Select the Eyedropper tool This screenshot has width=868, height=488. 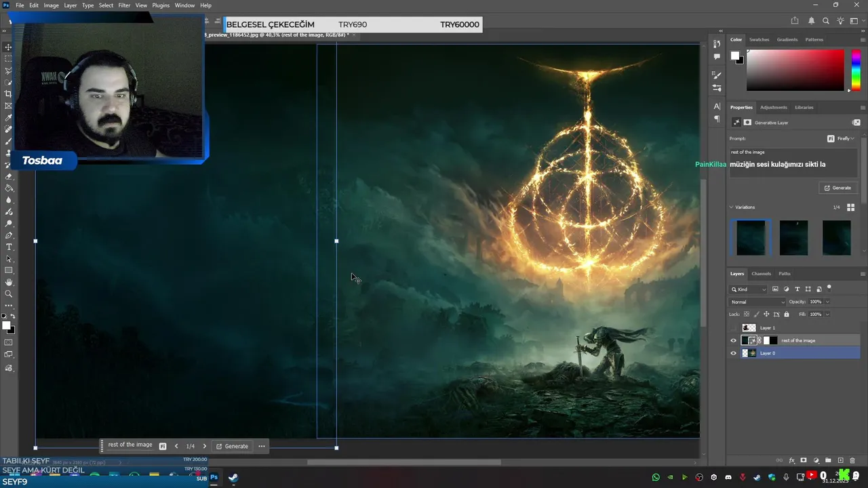click(x=8, y=118)
